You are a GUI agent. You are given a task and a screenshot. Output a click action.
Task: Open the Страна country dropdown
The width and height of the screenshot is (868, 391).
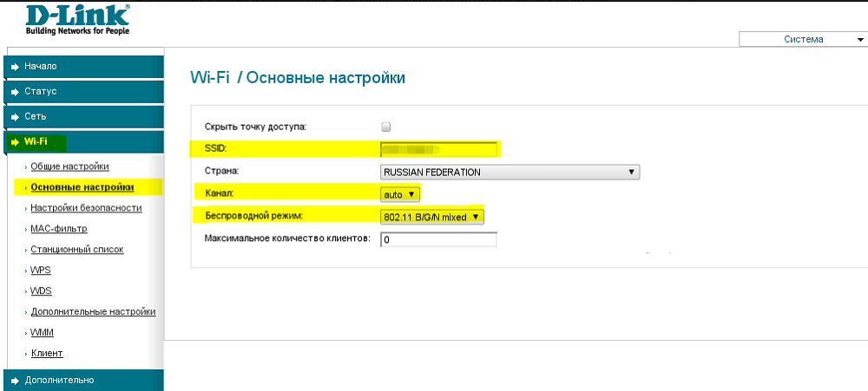pyautogui.click(x=510, y=172)
